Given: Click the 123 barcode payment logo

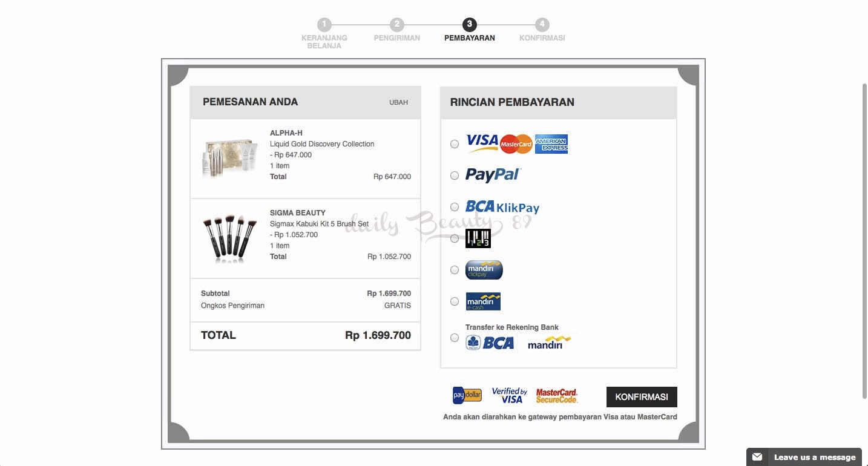Looking at the screenshot, I should click(478, 238).
